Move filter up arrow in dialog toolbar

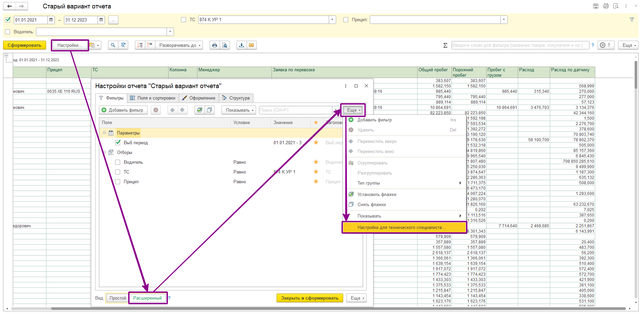(173, 110)
